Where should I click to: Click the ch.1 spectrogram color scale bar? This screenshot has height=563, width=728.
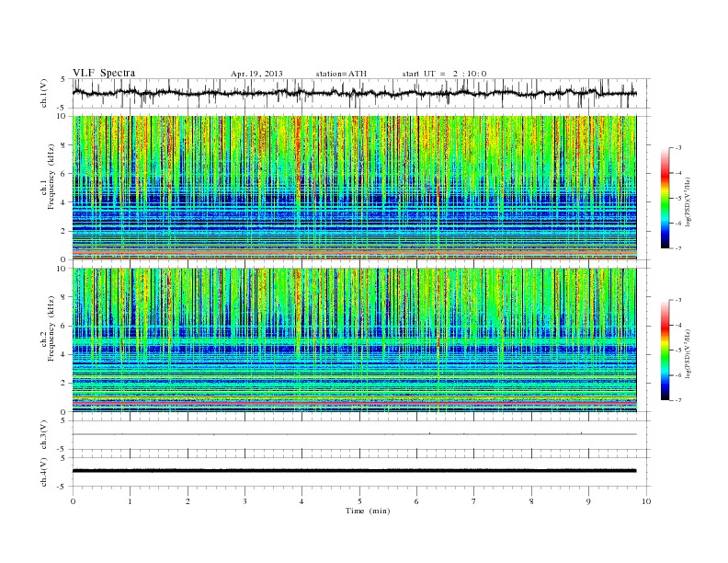click(665, 198)
